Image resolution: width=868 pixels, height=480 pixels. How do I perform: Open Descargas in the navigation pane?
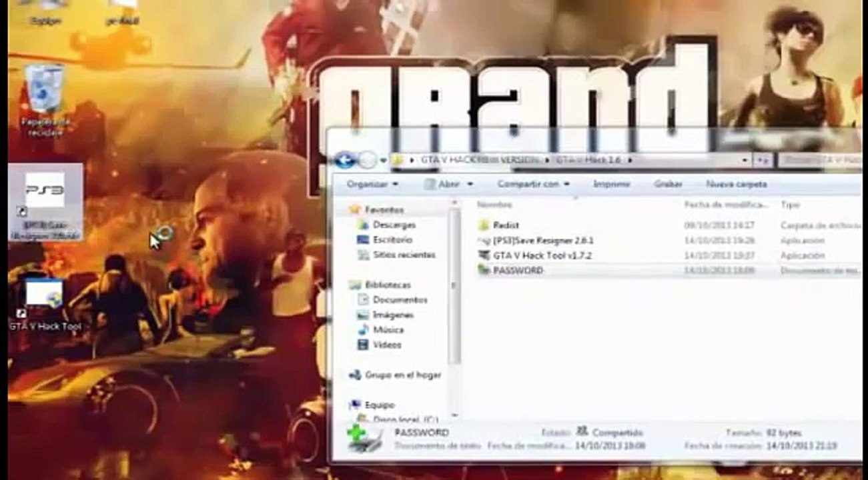click(394, 225)
